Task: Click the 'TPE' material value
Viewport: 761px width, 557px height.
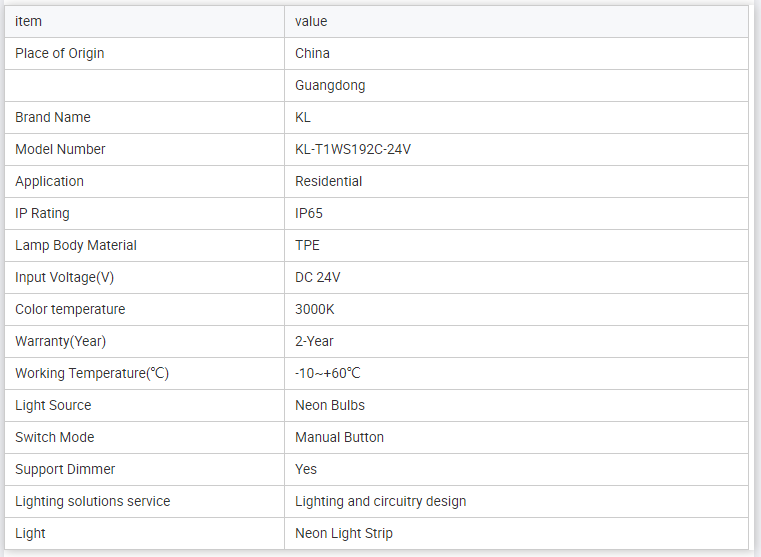Action: coord(307,245)
